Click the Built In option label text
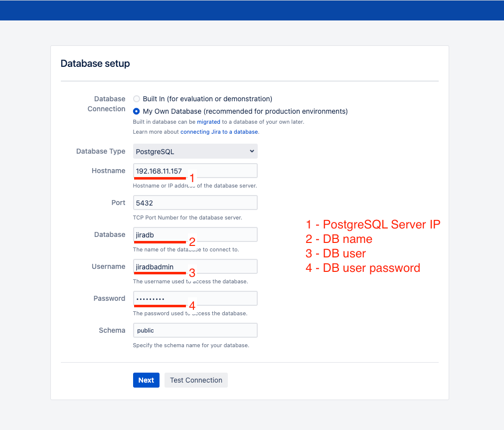Viewport: 504px width, 430px height. (207, 99)
